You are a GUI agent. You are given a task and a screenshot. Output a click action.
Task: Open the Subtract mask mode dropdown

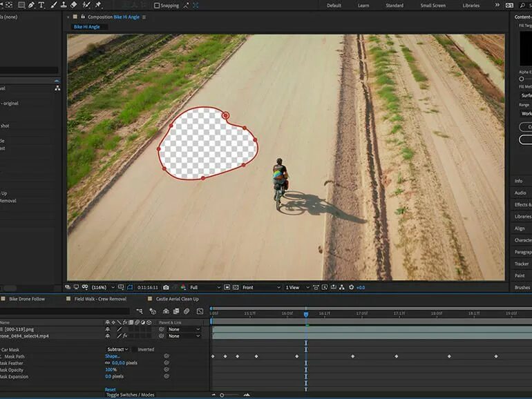point(117,349)
